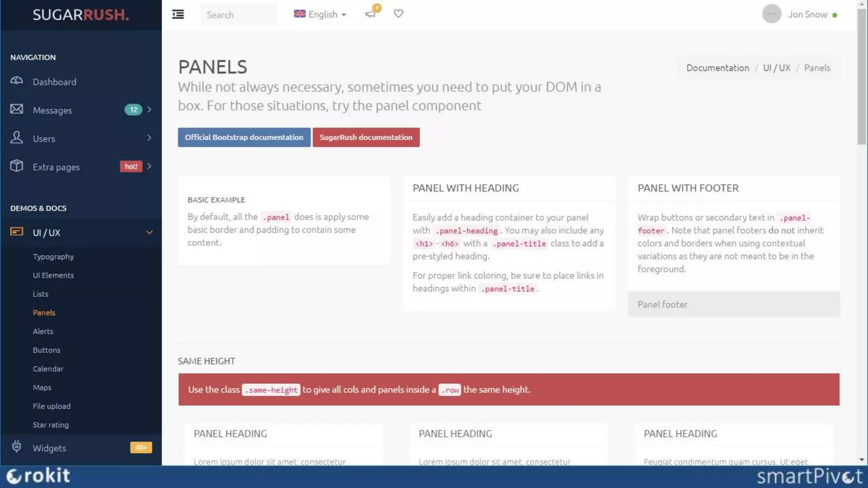Expand the Users submenu chevron
Viewport: 868px width, 488px height.
pos(149,138)
